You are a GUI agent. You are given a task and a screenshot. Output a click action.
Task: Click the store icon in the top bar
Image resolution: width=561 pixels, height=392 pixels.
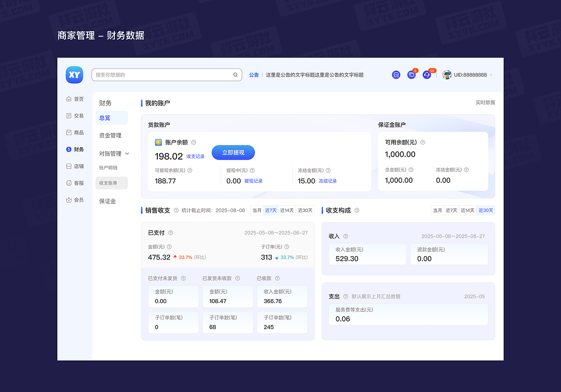396,75
